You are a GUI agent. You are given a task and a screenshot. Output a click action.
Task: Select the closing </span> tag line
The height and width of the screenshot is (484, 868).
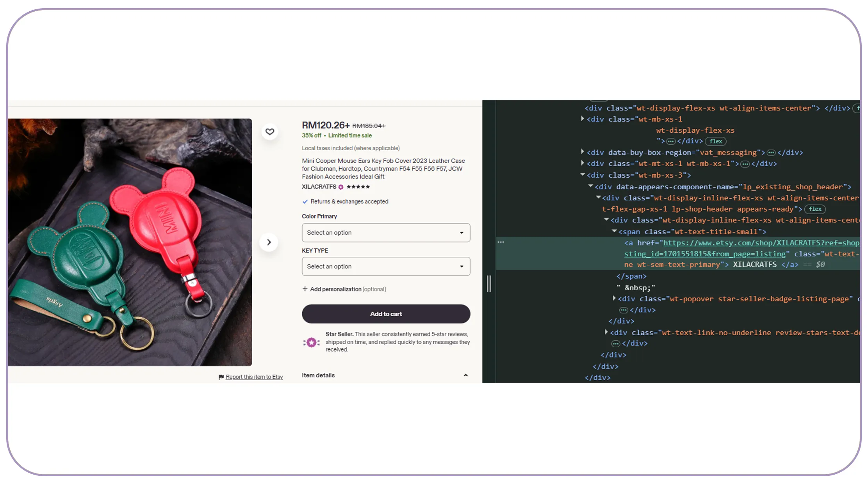click(631, 276)
